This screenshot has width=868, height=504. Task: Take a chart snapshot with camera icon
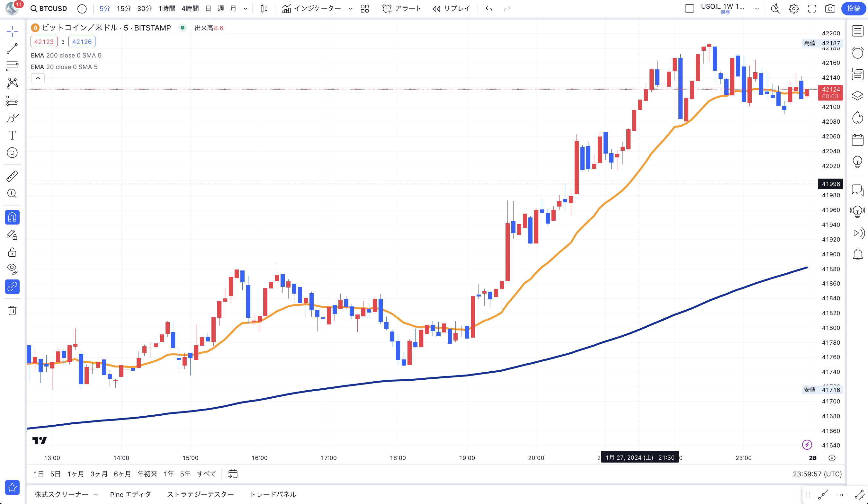[x=830, y=9]
